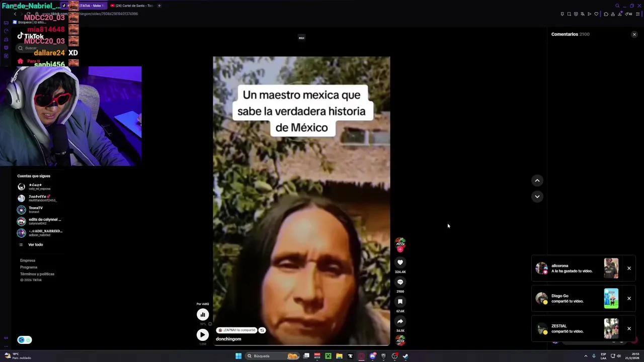Image resolution: width=644 pixels, height=362 pixels.
Task: Click the browser translate icon
Action: point(583,14)
